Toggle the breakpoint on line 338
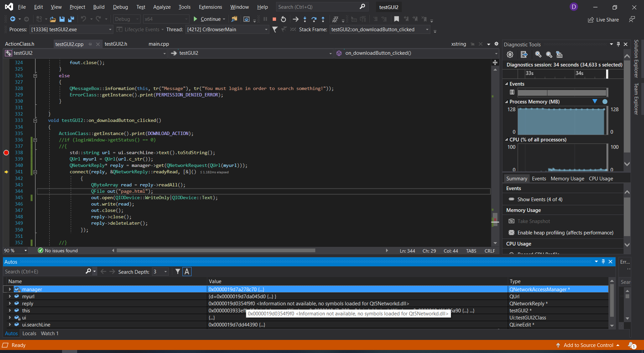Image resolution: width=644 pixels, height=353 pixels. (6, 152)
